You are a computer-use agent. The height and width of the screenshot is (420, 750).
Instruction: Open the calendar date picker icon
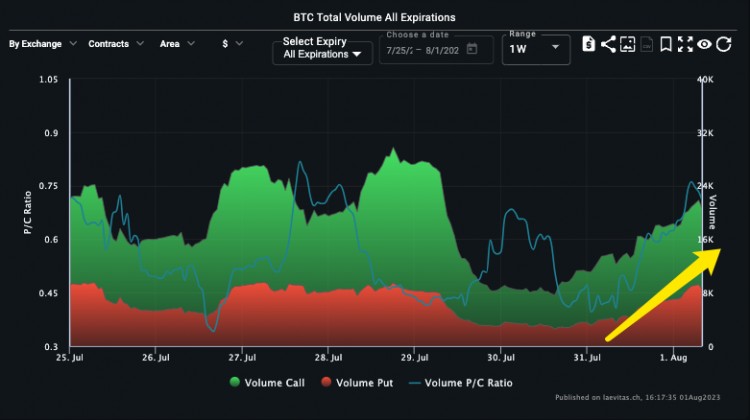[472, 48]
